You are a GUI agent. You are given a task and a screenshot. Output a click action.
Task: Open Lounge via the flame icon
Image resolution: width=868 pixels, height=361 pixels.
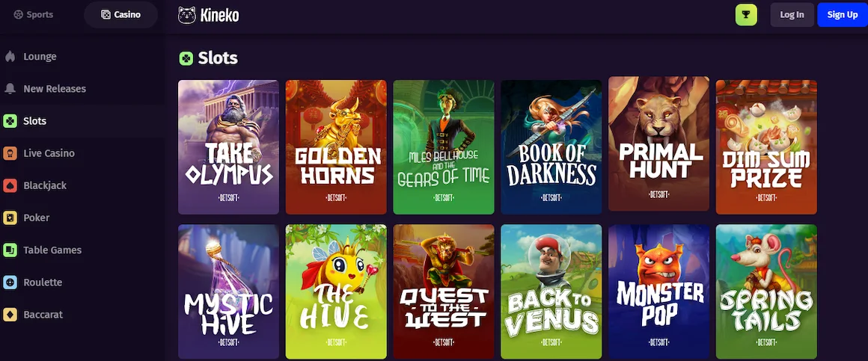(10, 56)
